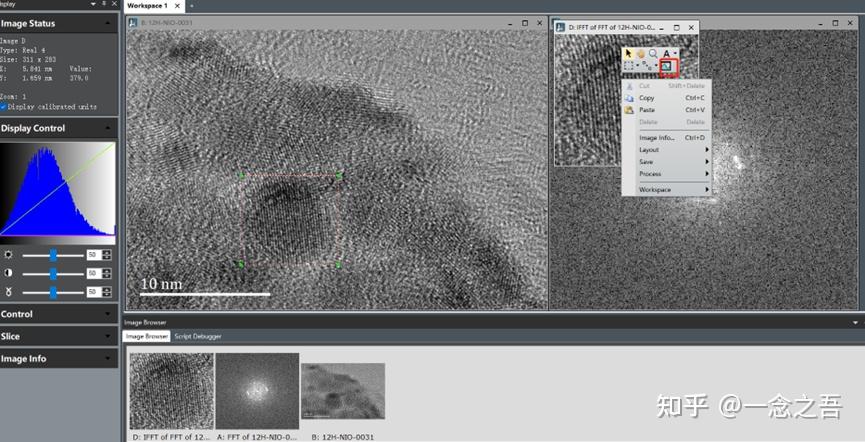
Task: Select the A: FFT of 12H-NIO thumbnail
Action: [x=257, y=391]
